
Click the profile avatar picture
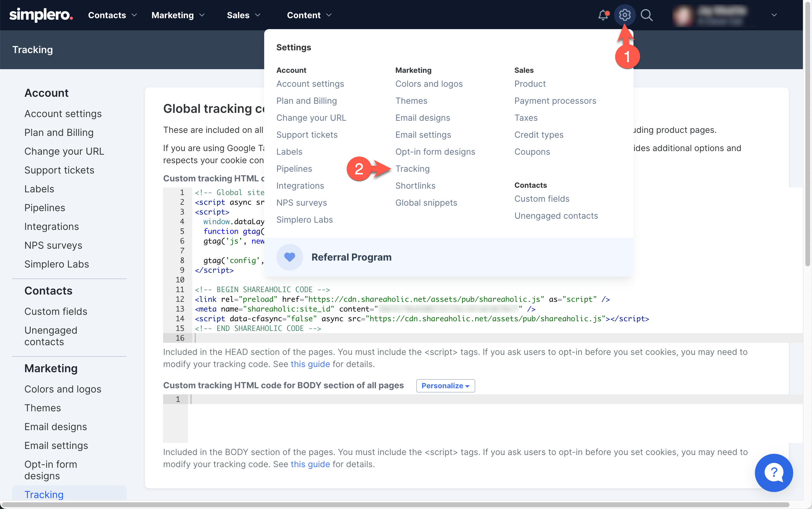pos(683,15)
